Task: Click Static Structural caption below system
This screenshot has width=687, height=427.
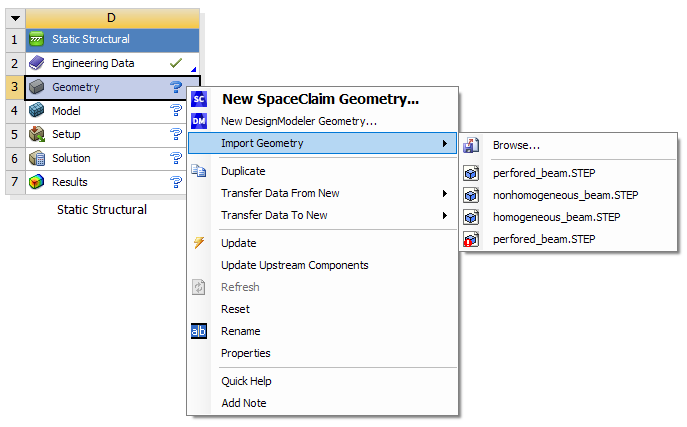Action: pyautogui.click(x=102, y=210)
